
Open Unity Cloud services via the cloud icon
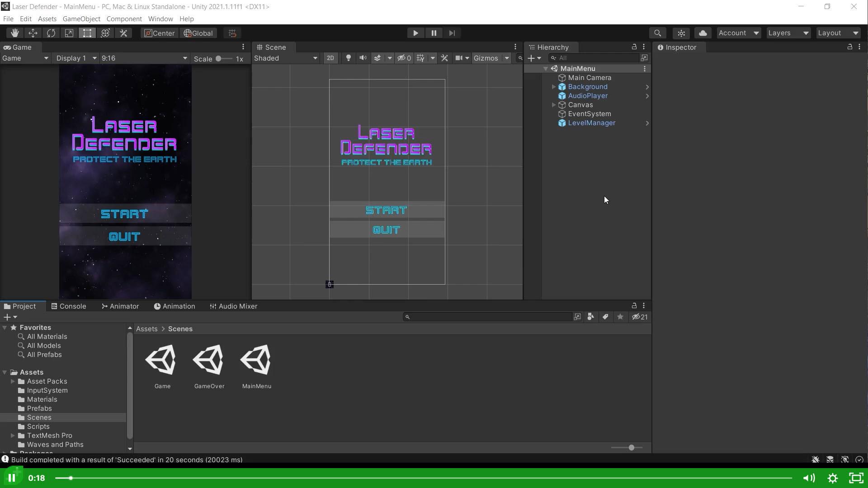703,33
